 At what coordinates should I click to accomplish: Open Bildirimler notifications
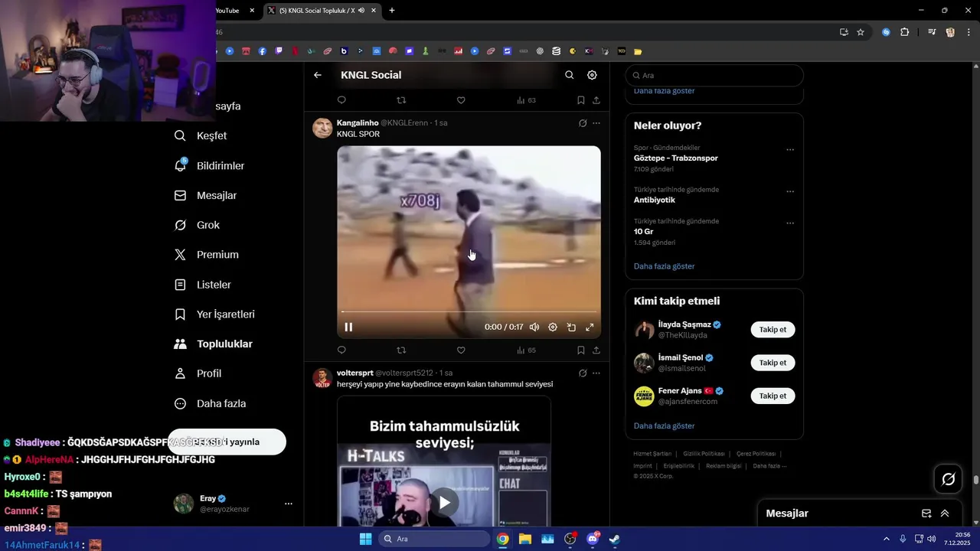[x=210, y=165]
